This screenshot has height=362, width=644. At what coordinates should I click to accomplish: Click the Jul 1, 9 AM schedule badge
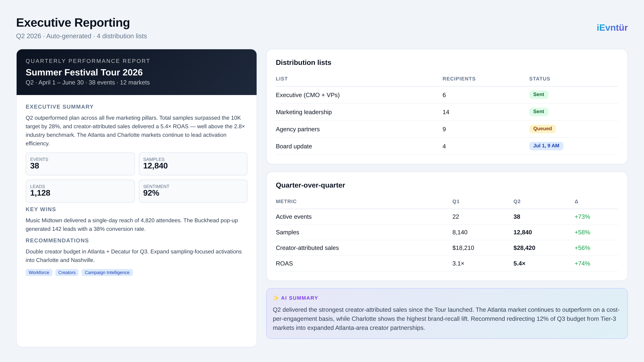546,146
